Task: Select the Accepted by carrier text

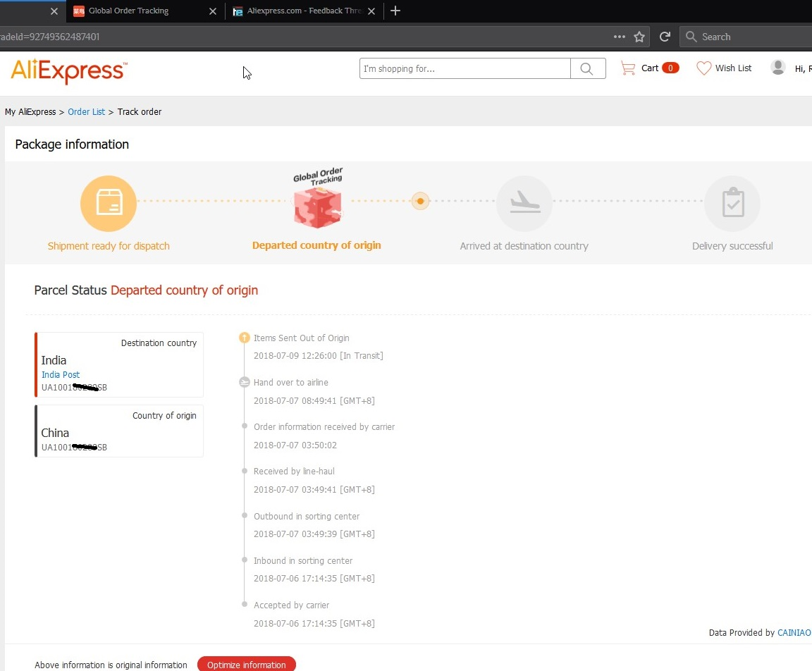Action: pos(292,605)
